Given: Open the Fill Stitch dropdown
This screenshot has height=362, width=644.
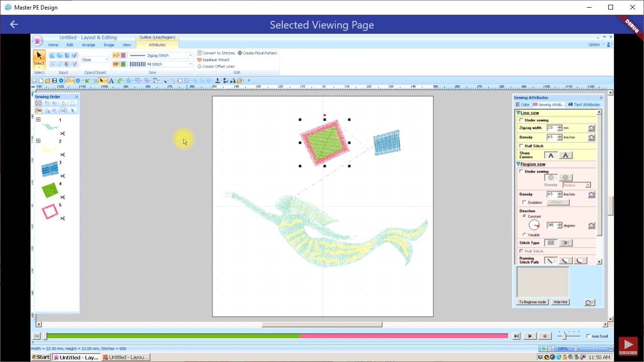Looking at the screenshot, I should point(191,64).
